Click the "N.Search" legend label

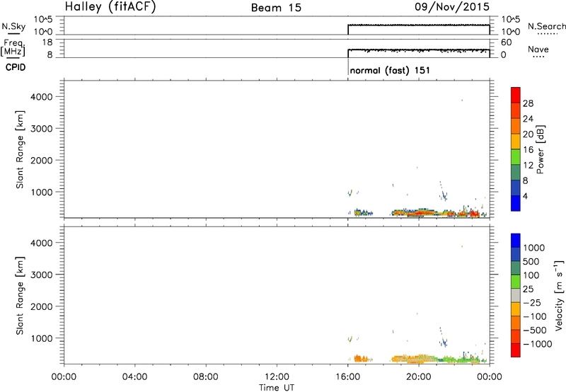(546, 26)
